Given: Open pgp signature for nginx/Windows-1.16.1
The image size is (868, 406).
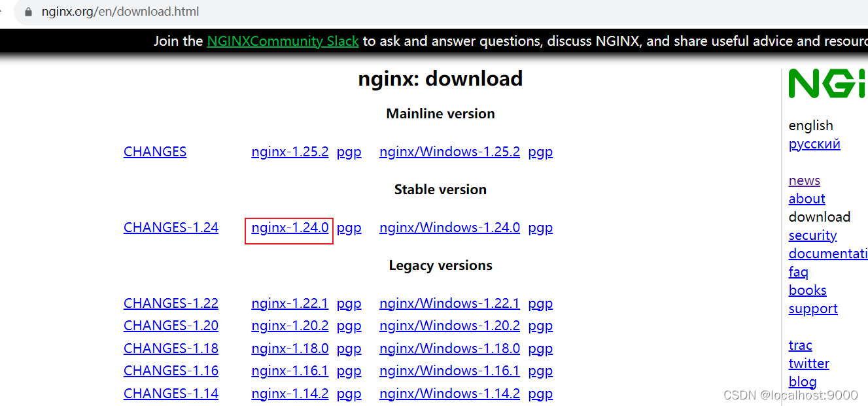Looking at the screenshot, I should [x=540, y=371].
